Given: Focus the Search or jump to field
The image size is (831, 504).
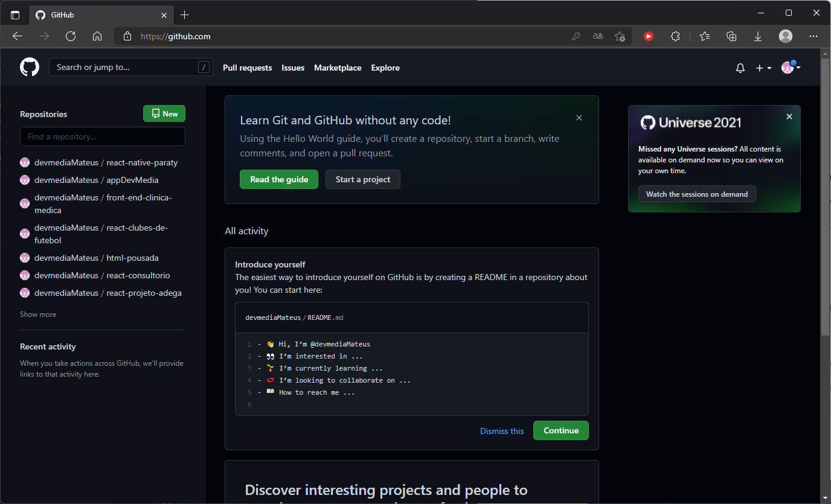Looking at the screenshot, I should pyautogui.click(x=130, y=67).
